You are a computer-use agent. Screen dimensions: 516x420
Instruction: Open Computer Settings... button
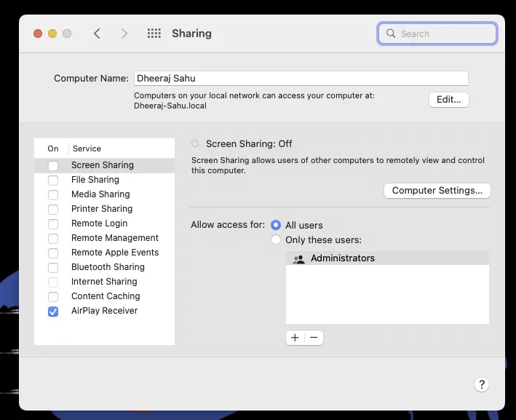(437, 191)
